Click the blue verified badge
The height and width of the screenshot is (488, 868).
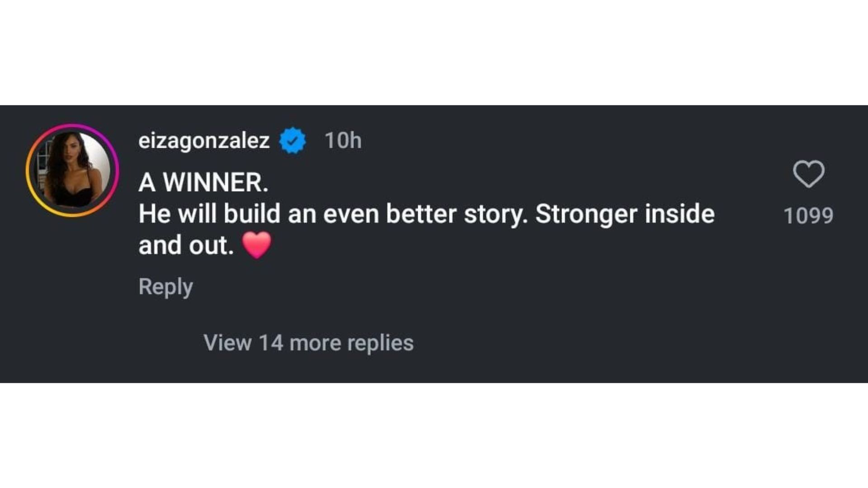coord(292,141)
